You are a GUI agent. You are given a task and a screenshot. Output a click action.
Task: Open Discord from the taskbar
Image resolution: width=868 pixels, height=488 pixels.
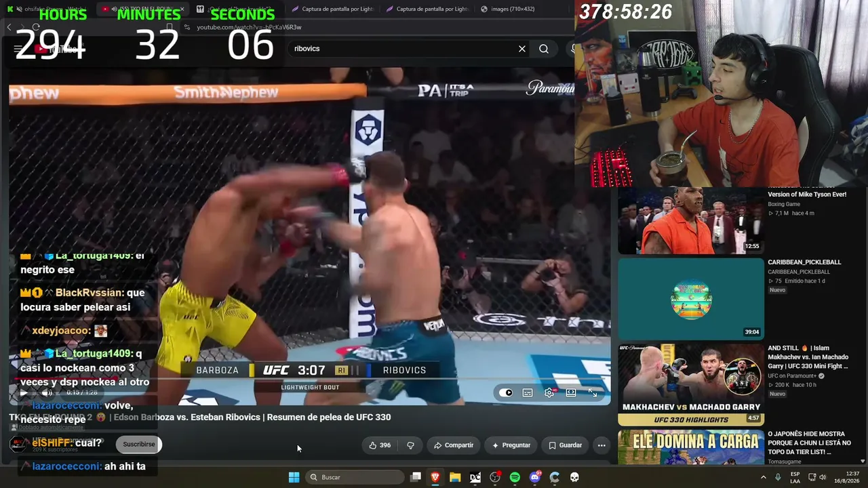click(535, 477)
